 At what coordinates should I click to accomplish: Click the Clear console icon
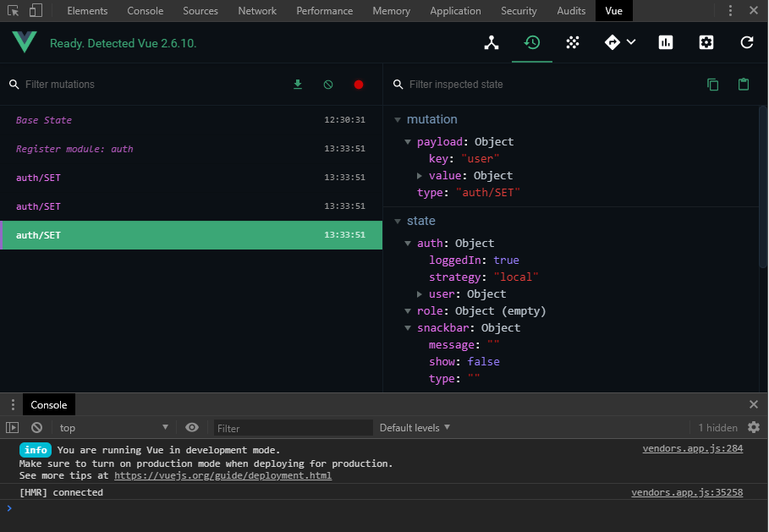tap(36, 428)
